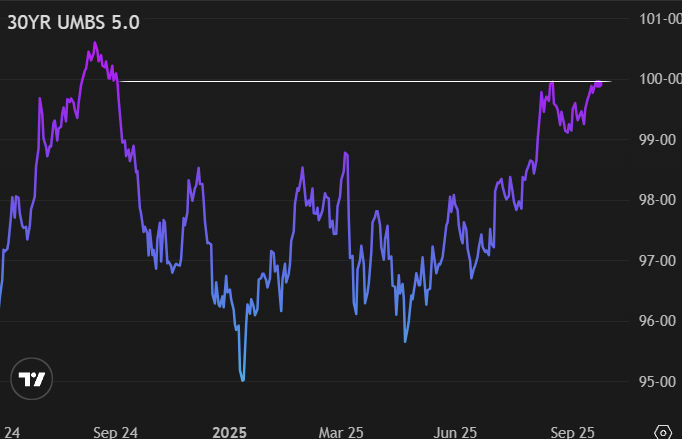Viewport: 682px width, 439px height.
Task: Click the highest peak of the price line
Action: (95, 44)
